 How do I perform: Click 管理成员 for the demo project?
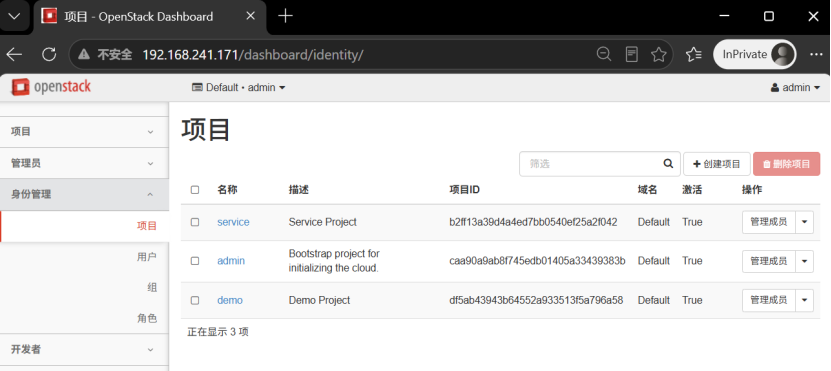[x=769, y=300]
